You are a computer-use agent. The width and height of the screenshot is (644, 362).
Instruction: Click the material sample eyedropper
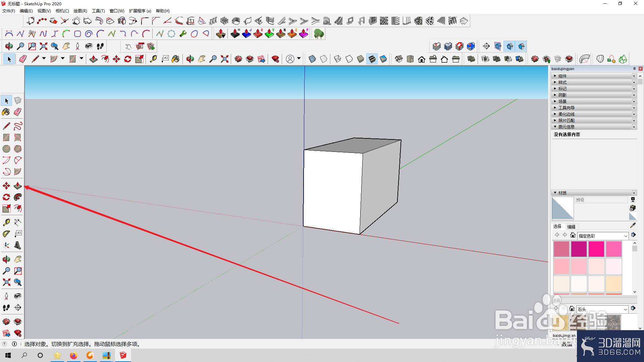633,226
